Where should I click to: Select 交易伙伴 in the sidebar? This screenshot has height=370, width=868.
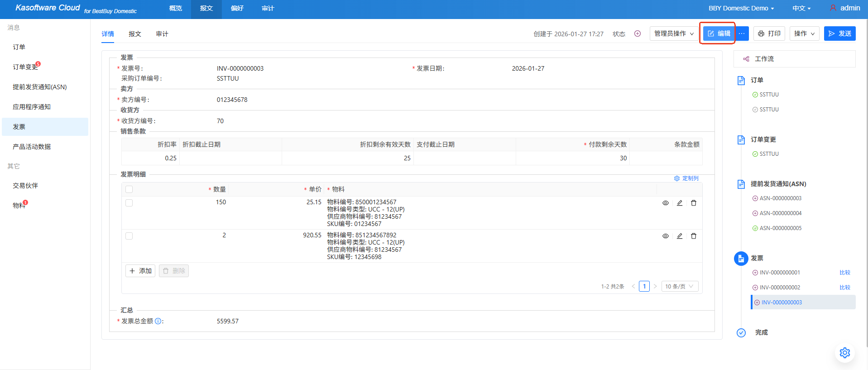point(45,186)
